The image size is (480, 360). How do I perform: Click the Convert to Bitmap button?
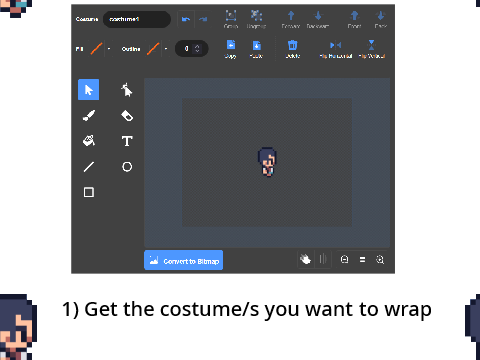point(183,260)
